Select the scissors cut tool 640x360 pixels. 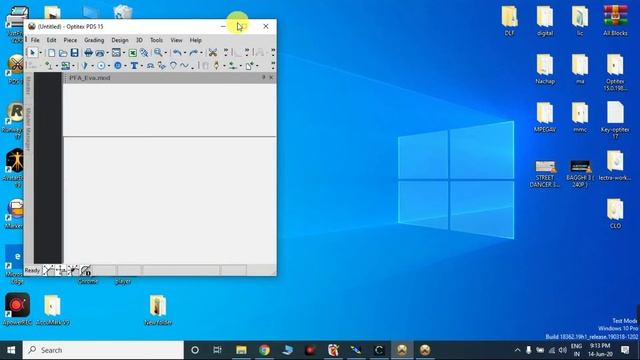213,53
